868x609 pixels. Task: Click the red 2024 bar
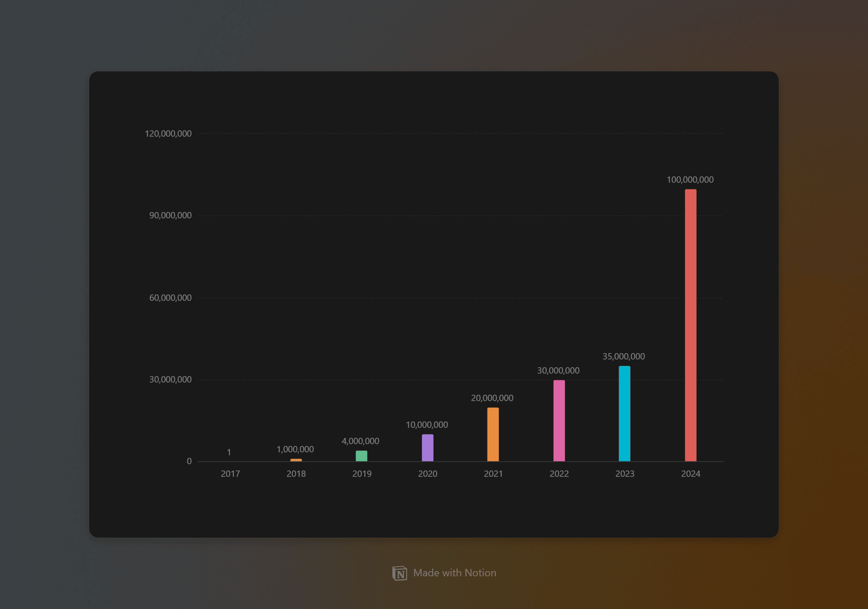[x=690, y=325]
